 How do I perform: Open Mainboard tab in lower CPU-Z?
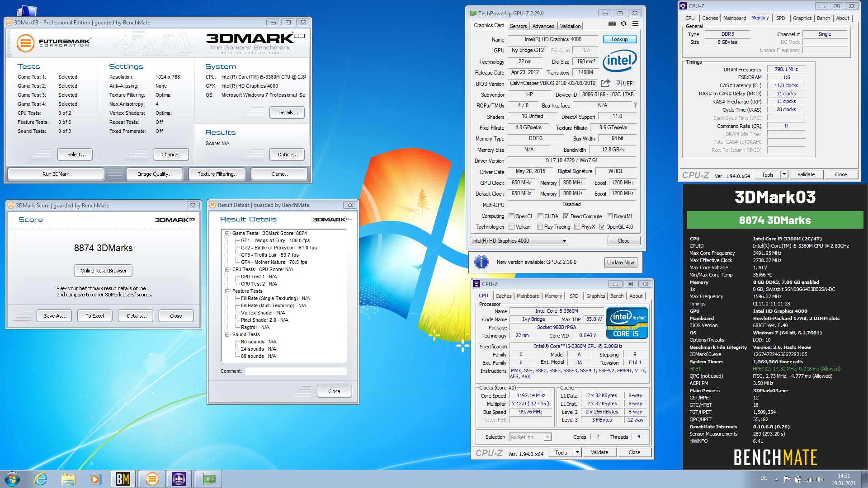tap(528, 296)
